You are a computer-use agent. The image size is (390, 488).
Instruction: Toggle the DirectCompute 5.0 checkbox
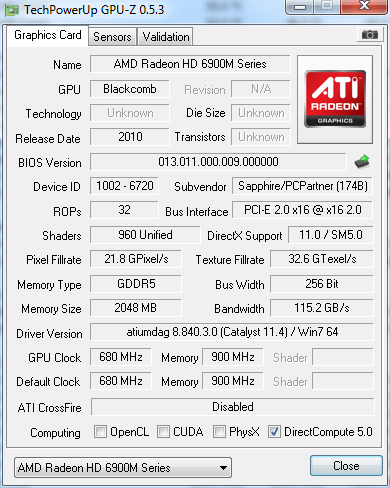(274, 431)
